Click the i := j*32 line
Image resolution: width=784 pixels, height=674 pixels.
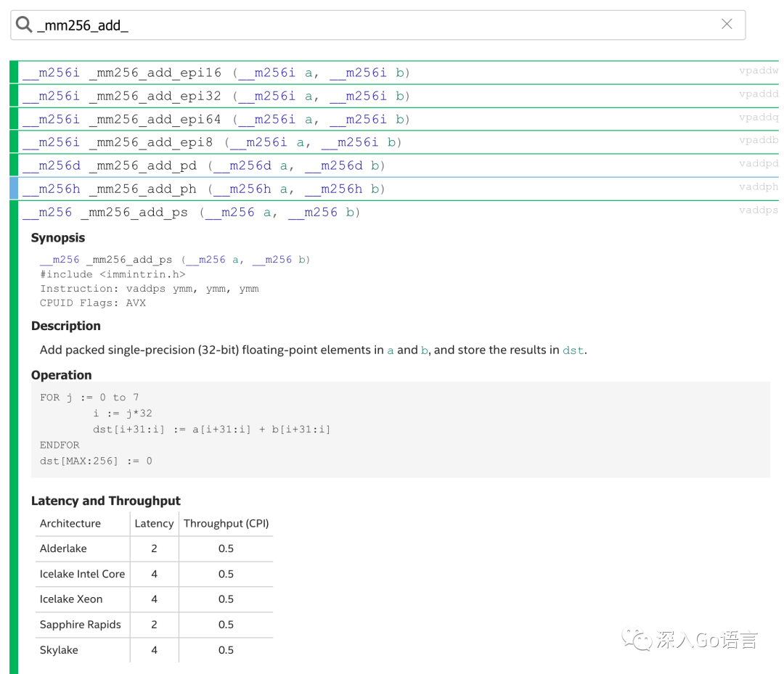[123, 414]
